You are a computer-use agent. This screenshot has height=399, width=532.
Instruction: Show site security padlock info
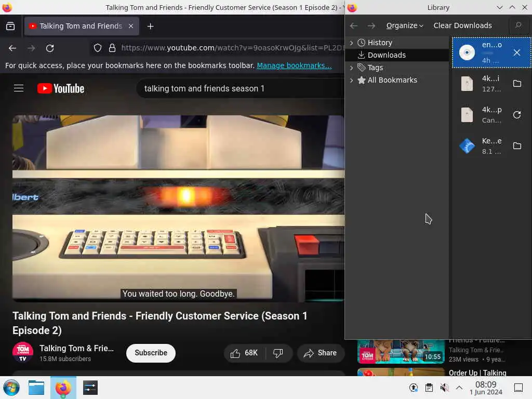pos(112,48)
